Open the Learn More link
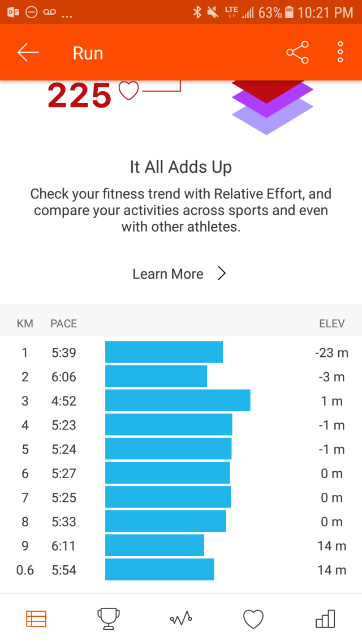This screenshot has width=362, height=644. pyautogui.click(x=167, y=274)
